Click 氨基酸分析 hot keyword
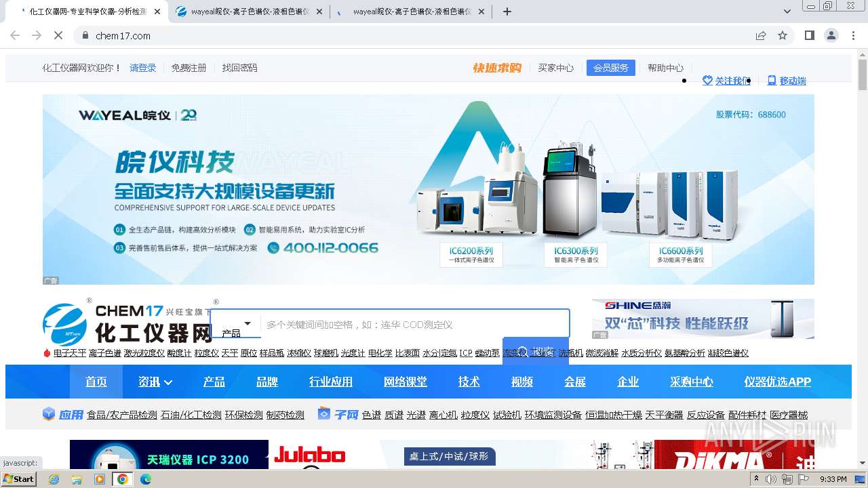This screenshot has width=868, height=488. coord(685,353)
